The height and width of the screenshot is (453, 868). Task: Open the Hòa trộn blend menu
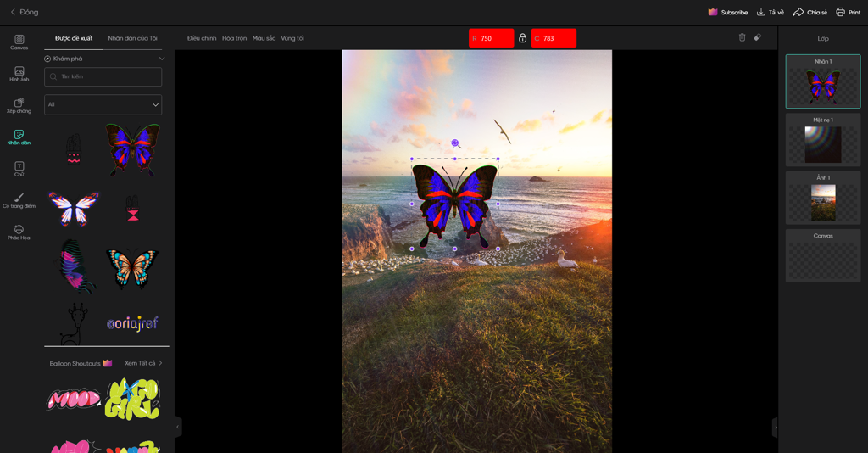pos(234,38)
